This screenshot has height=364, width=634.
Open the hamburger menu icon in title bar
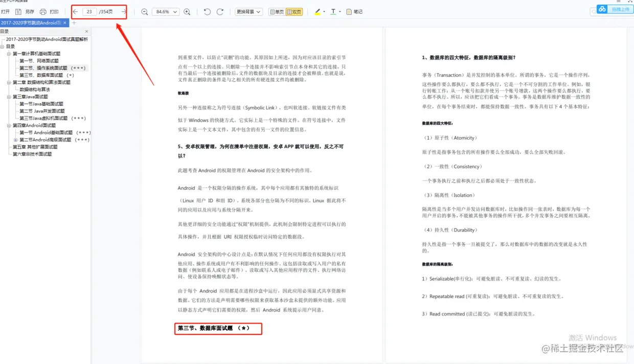[x=619, y=2]
